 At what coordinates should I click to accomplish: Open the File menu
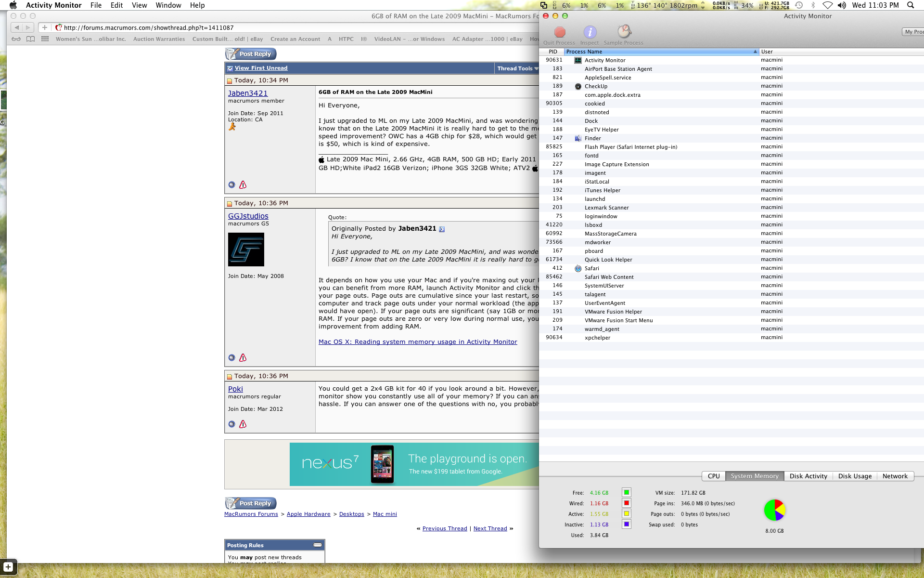tap(96, 5)
